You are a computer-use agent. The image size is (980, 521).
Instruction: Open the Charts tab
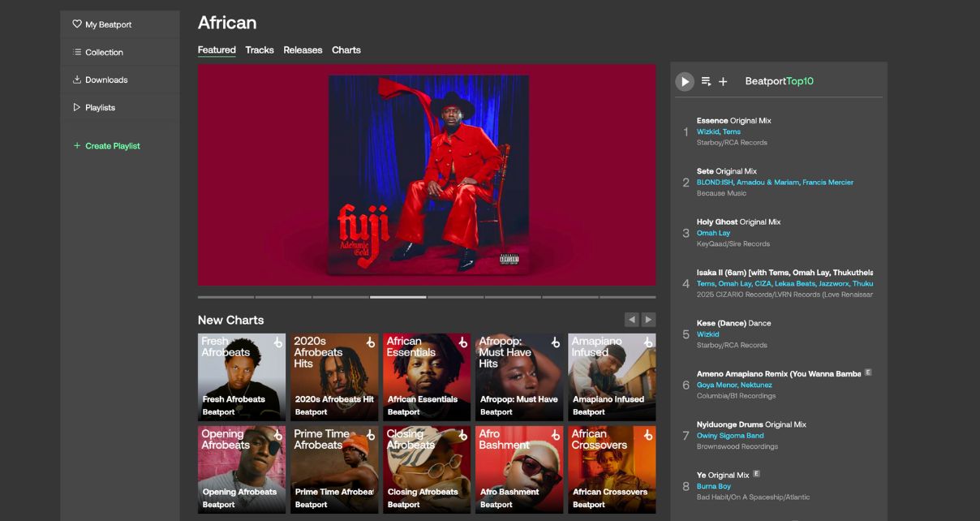click(346, 50)
